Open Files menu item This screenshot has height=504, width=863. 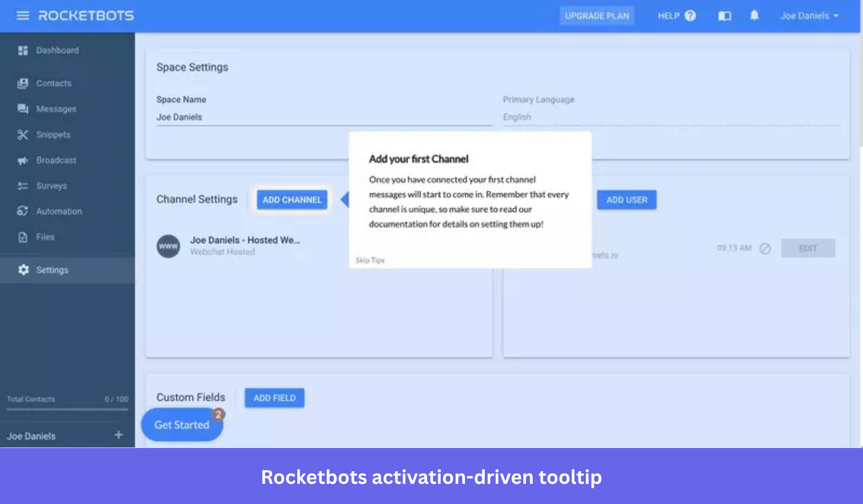click(x=67, y=237)
